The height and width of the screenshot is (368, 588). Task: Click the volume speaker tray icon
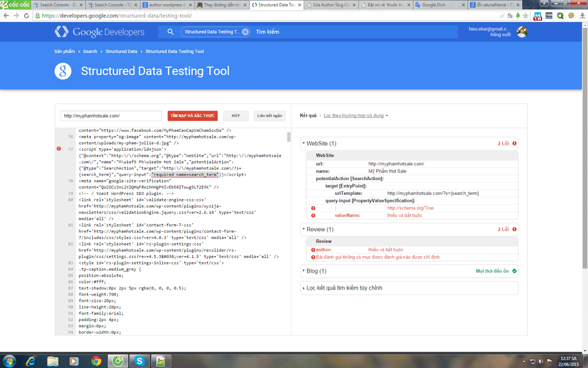(x=541, y=362)
